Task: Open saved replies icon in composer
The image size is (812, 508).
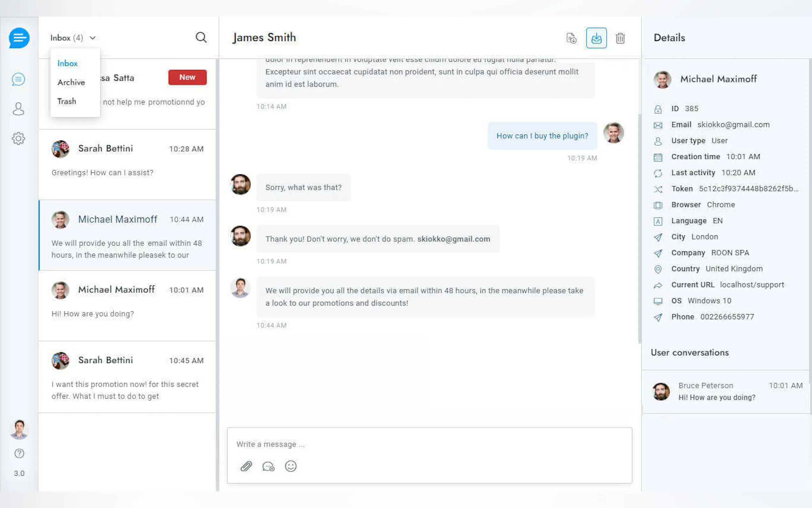Action: click(x=268, y=466)
